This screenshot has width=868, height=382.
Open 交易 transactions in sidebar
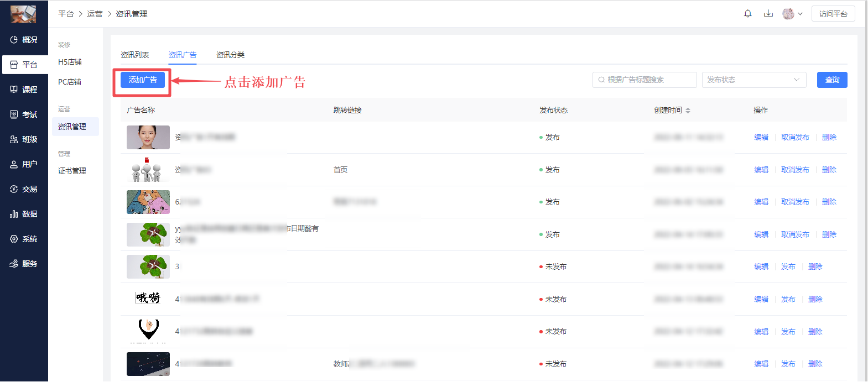click(x=24, y=189)
